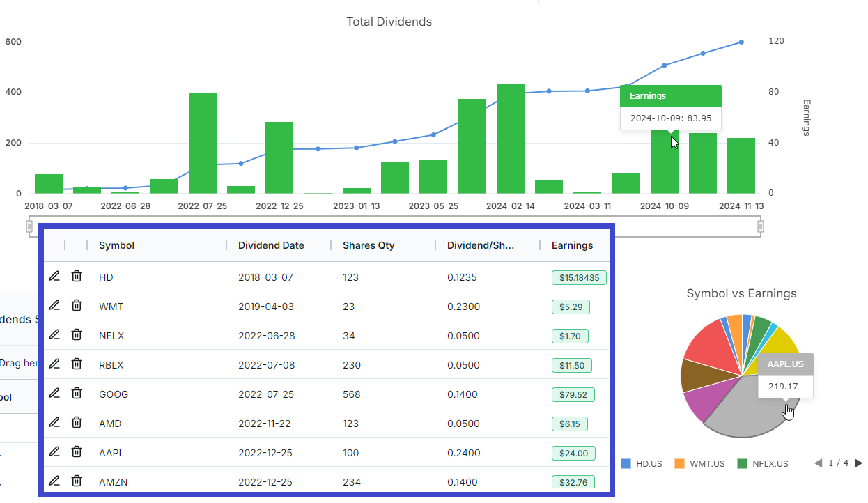
Task: Edit the HD dividend row
Action: click(54, 277)
